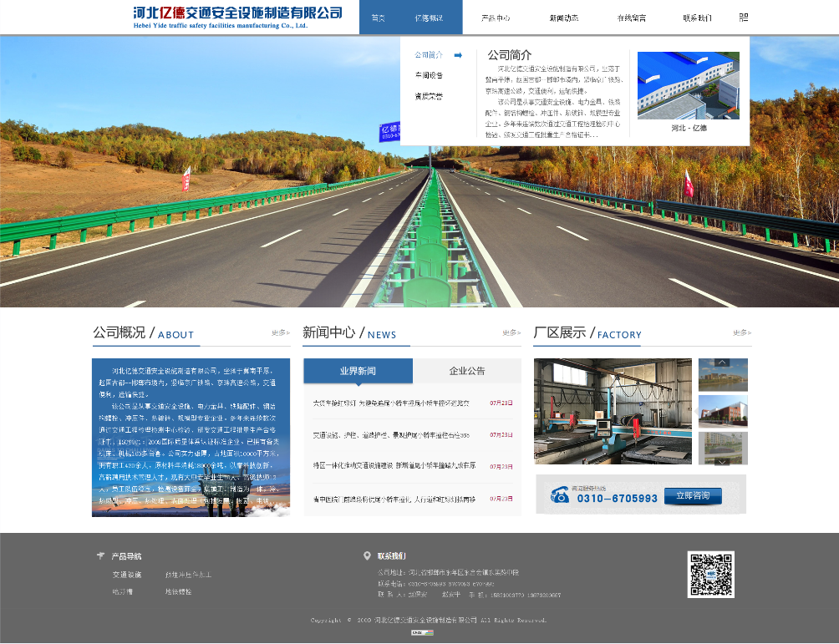The image size is (839, 644).
Task: Go to 新闻动态 in the top navigation
Action: click(563, 18)
